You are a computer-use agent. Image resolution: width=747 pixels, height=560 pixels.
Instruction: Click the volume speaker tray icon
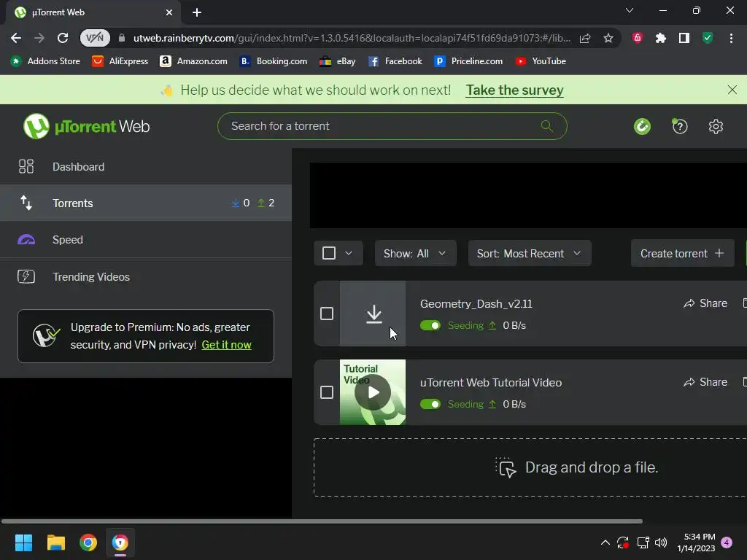tap(661, 542)
